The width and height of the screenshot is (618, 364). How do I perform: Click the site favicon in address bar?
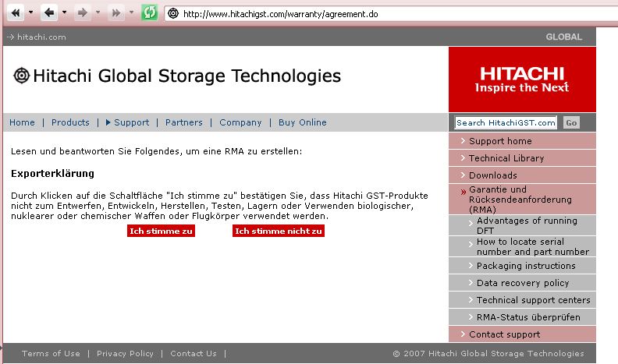click(173, 14)
